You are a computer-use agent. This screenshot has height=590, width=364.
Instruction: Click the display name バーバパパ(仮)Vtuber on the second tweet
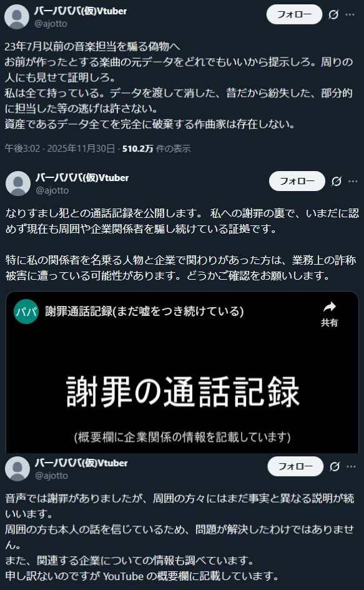click(82, 177)
